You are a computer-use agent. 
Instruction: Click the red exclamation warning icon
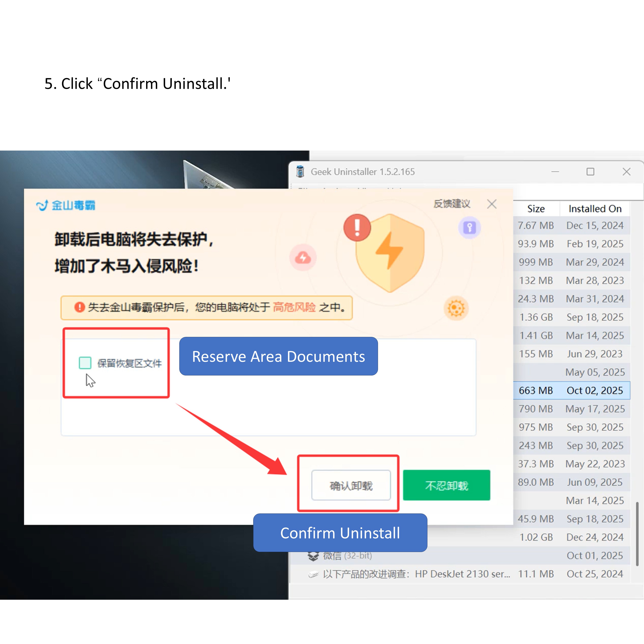(357, 227)
